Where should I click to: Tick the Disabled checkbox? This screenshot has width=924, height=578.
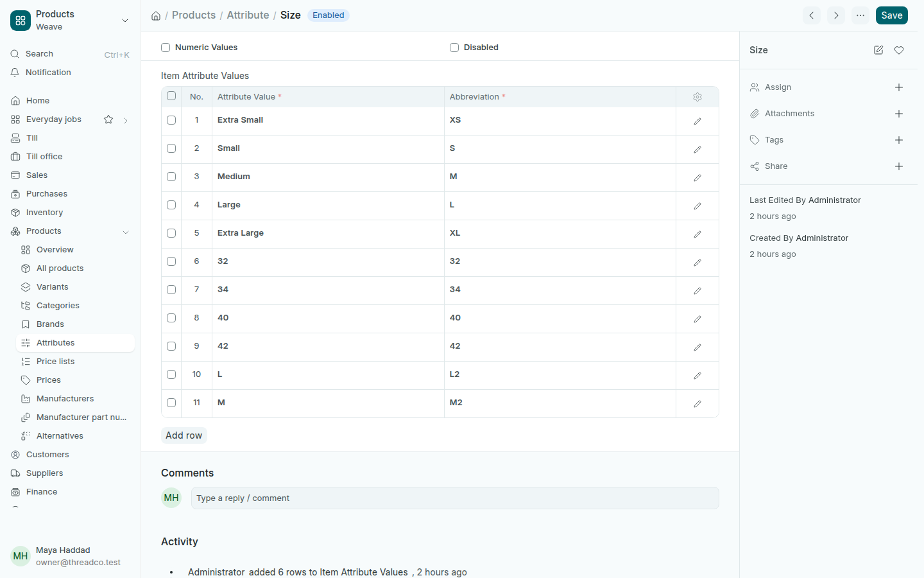454,48
